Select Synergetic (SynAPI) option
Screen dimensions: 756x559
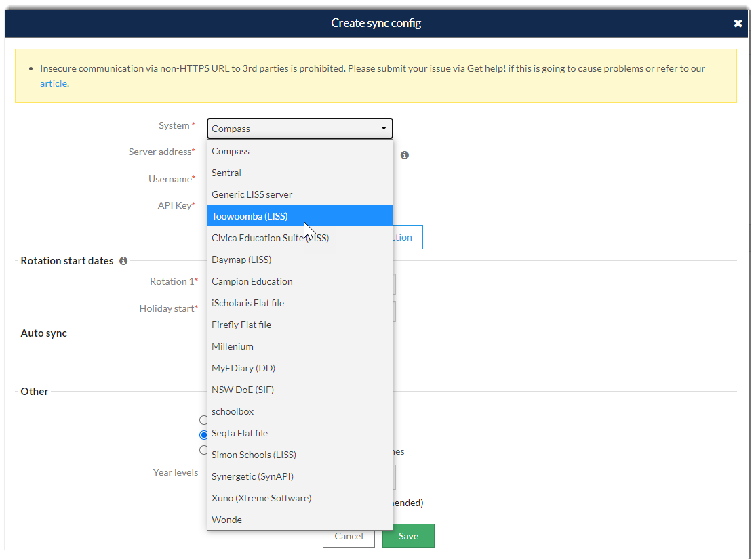click(x=300, y=476)
